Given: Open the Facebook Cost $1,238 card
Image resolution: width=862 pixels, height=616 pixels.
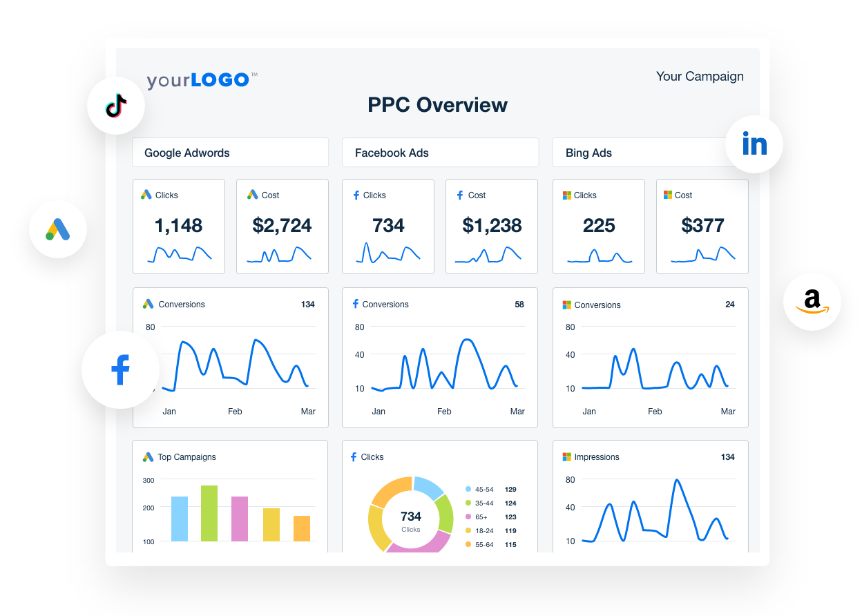Looking at the screenshot, I should [492, 227].
